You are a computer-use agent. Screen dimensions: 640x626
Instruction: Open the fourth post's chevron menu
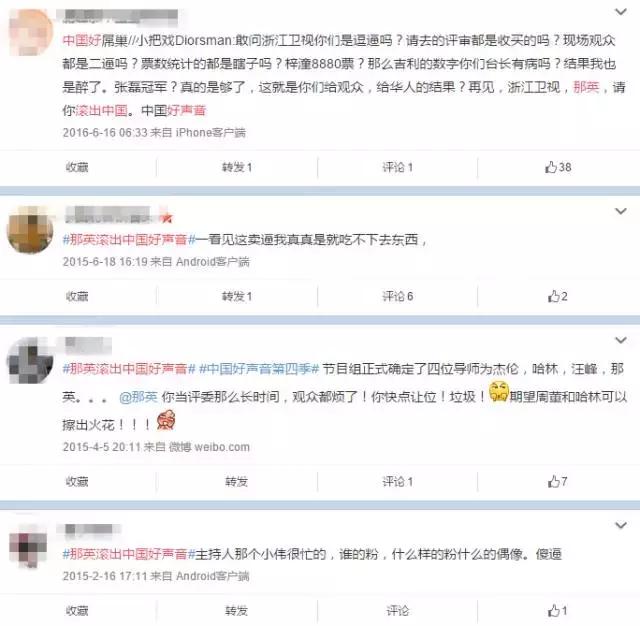tap(621, 525)
